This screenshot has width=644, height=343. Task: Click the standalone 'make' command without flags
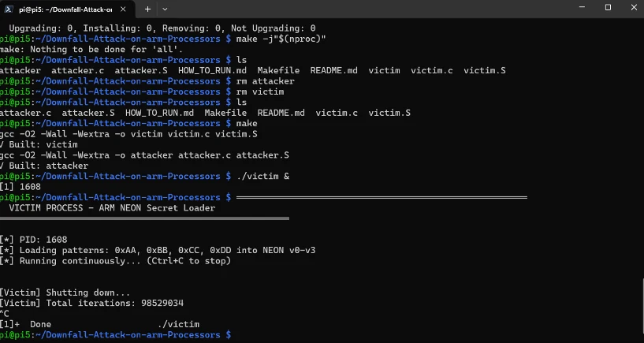click(x=247, y=124)
